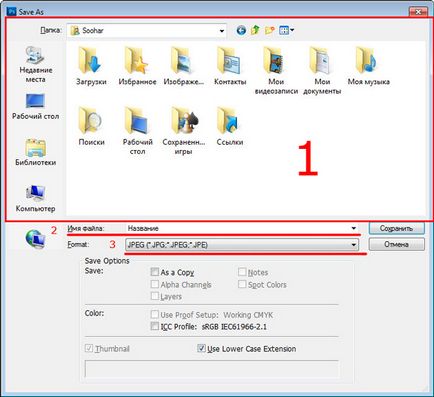The width and height of the screenshot is (434, 397).
Task: Expand the Имя файла dropdown arrow
Action: coord(353,228)
